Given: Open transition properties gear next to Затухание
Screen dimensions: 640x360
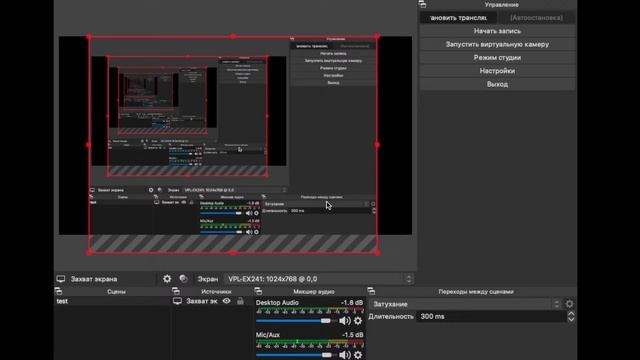Looking at the screenshot, I should 569,304.
